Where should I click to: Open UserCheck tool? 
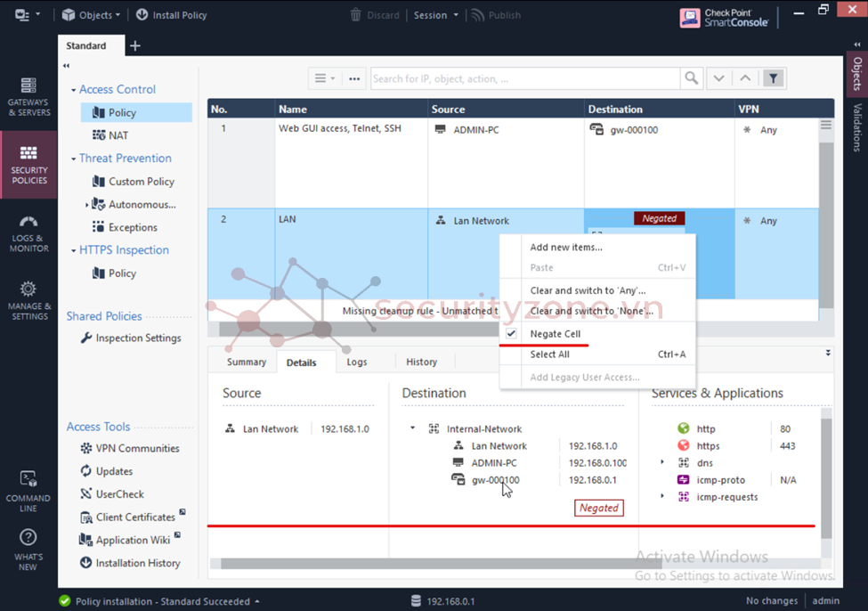pyautogui.click(x=112, y=493)
